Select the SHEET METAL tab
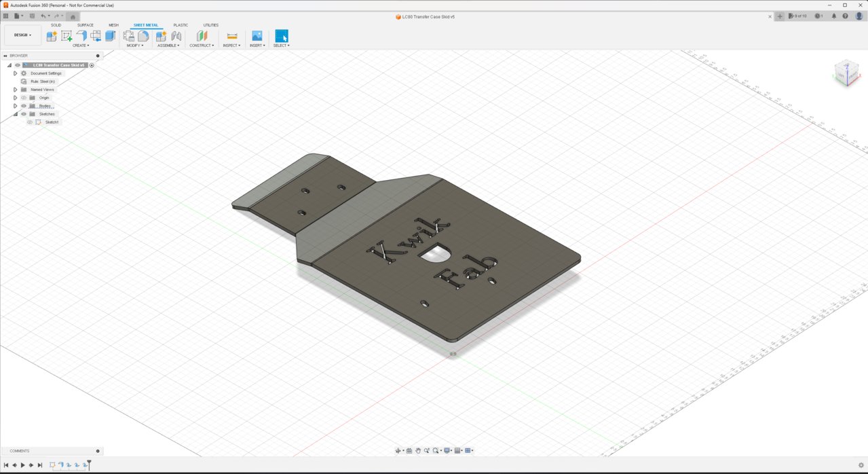 (146, 25)
